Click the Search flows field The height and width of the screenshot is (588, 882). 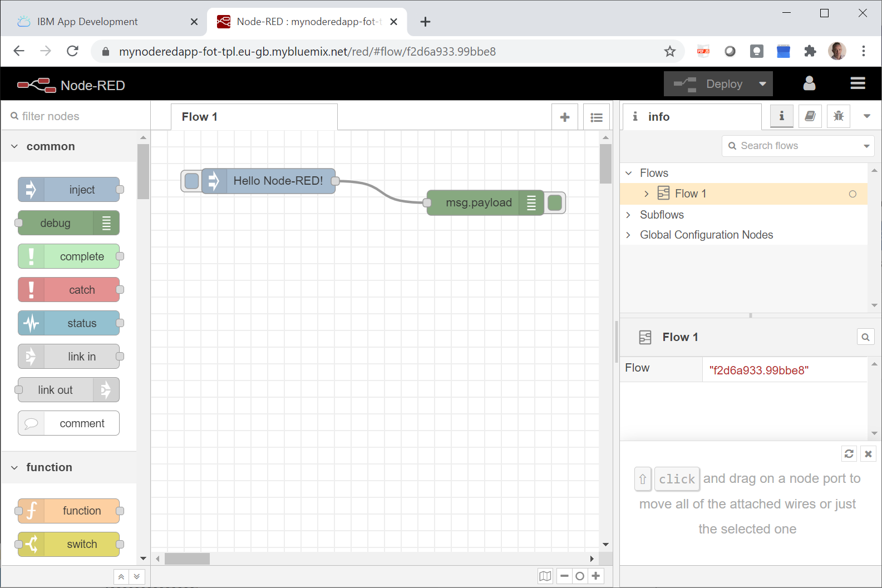tap(790, 146)
